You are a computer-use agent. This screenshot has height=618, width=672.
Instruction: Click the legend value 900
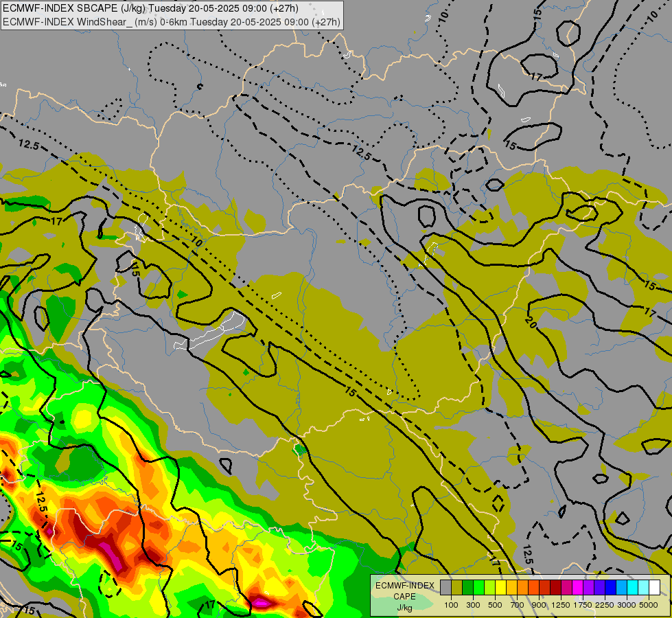click(x=539, y=605)
